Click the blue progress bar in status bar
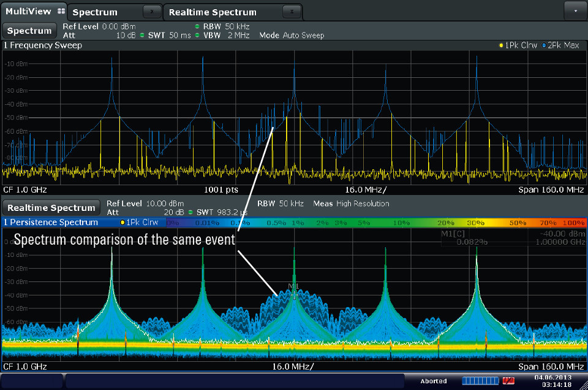 tap(480, 381)
